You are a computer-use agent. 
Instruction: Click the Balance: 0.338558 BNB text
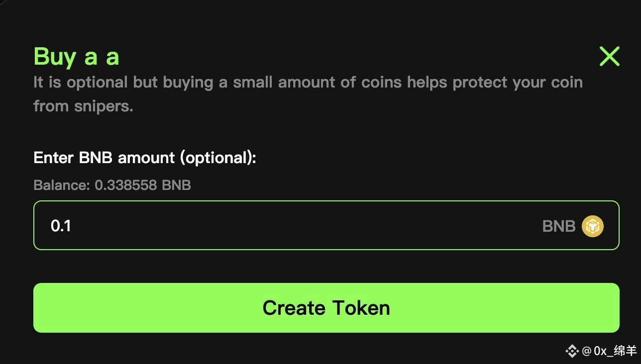click(112, 185)
